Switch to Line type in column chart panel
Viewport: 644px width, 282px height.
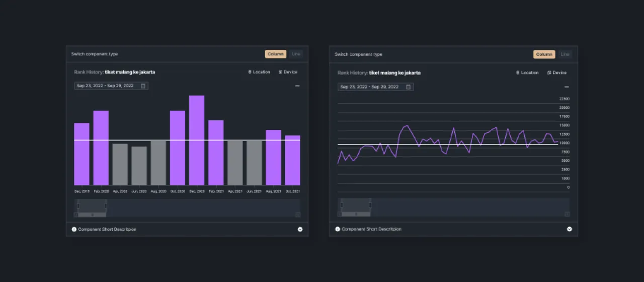point(296,54)
